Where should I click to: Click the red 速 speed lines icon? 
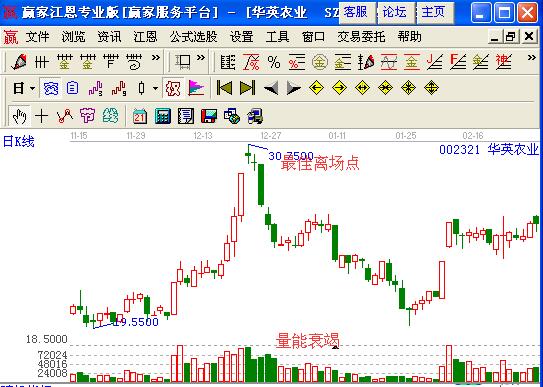point(503,62)
